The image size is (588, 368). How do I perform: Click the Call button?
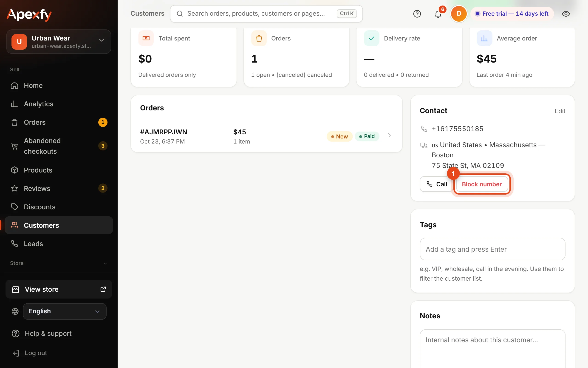436,184
